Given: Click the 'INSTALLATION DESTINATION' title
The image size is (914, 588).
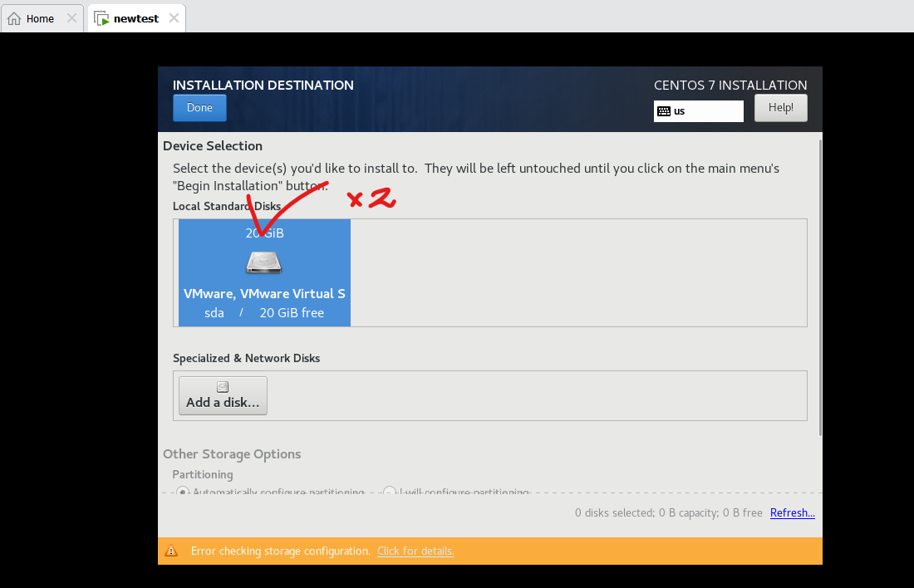Looking at the screenshot, I should coord(263,85).
